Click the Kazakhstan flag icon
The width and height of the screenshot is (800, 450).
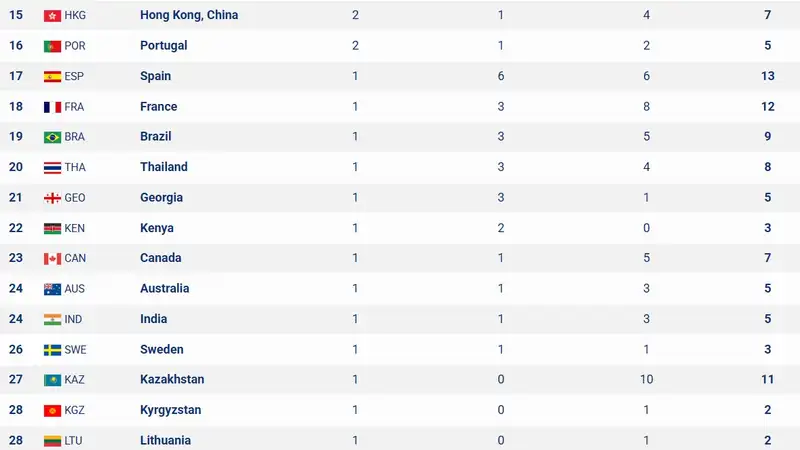pyautogui.click(x=52, y=380)
